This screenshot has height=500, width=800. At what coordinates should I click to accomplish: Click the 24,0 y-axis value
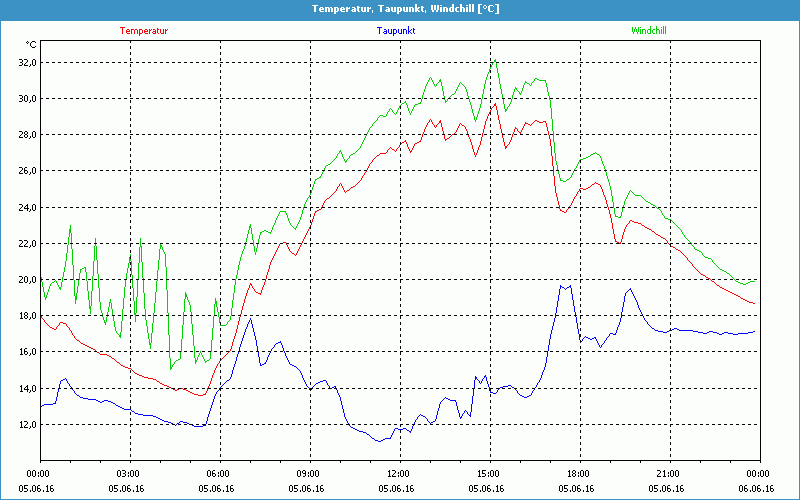tap(28, 208)
